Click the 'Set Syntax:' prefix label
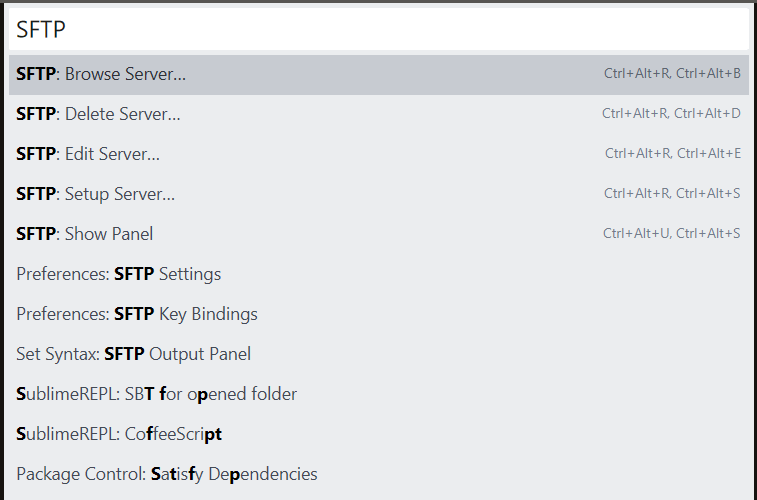757x500 pixels. 58,354
